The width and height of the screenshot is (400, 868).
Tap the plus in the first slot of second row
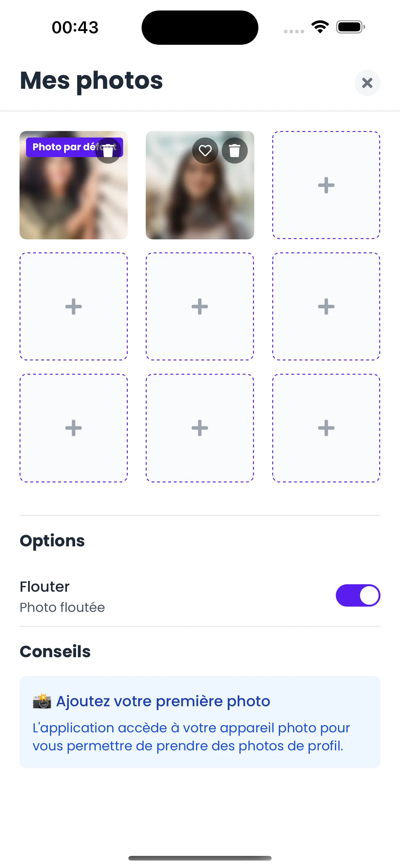(74, 307)
